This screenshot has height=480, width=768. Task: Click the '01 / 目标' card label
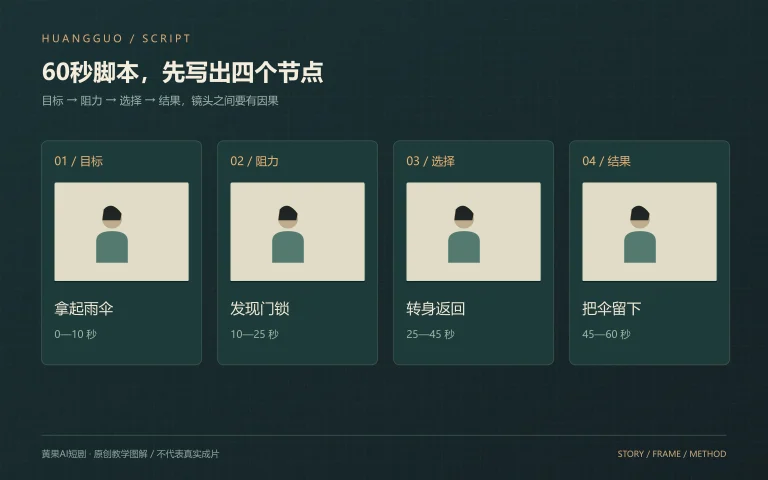(78, 161)
